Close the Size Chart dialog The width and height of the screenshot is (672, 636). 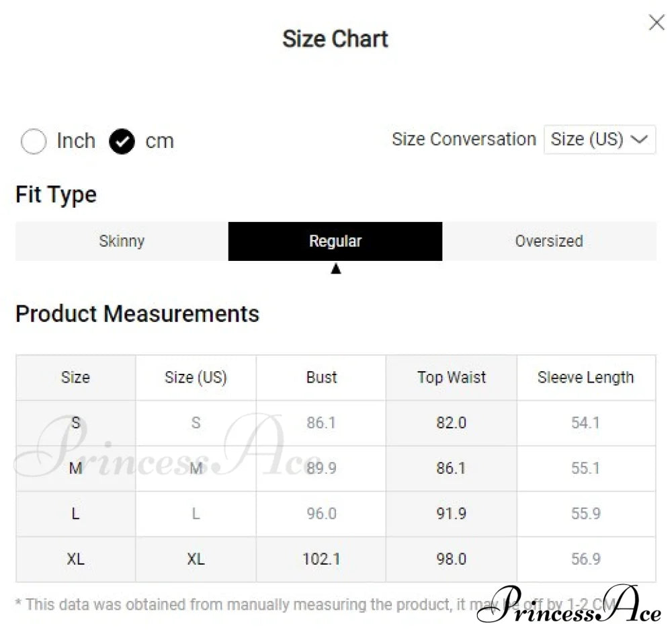657,23
